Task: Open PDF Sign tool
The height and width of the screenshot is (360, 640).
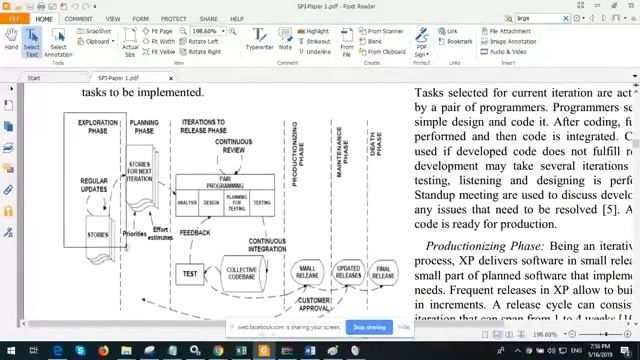Action: [422, 43]
